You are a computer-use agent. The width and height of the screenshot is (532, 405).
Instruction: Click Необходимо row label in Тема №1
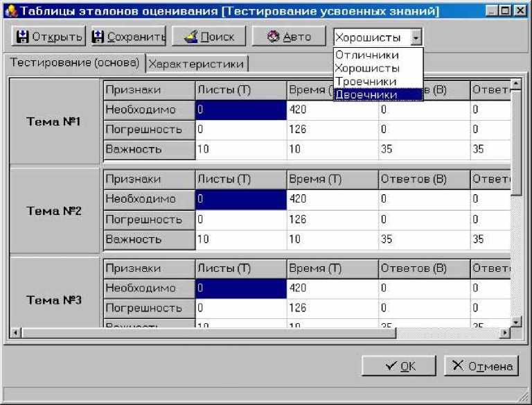150,110
